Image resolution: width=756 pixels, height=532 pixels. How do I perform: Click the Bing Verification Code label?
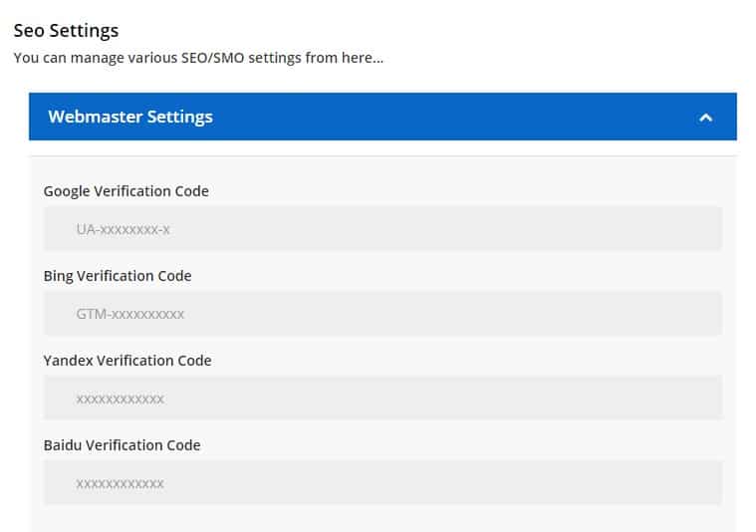coord(118,276)
